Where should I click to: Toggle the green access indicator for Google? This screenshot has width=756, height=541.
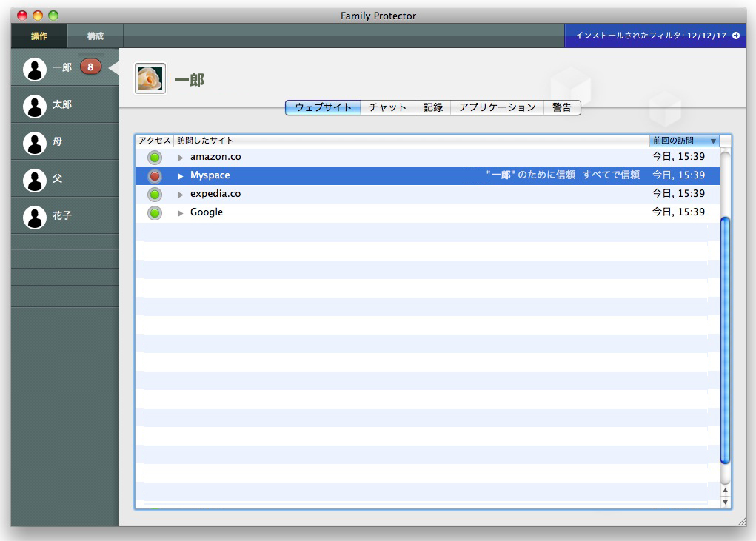(155, 212)
